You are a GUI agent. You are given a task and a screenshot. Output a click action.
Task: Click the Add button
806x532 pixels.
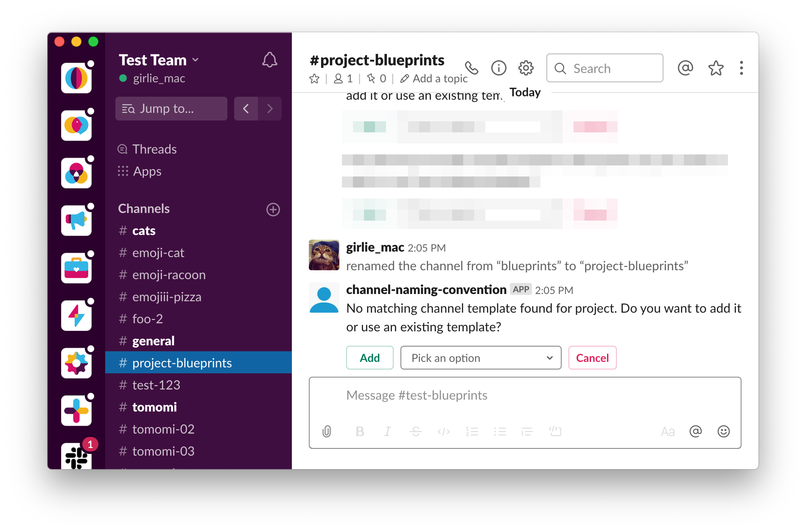coord(369,358)
